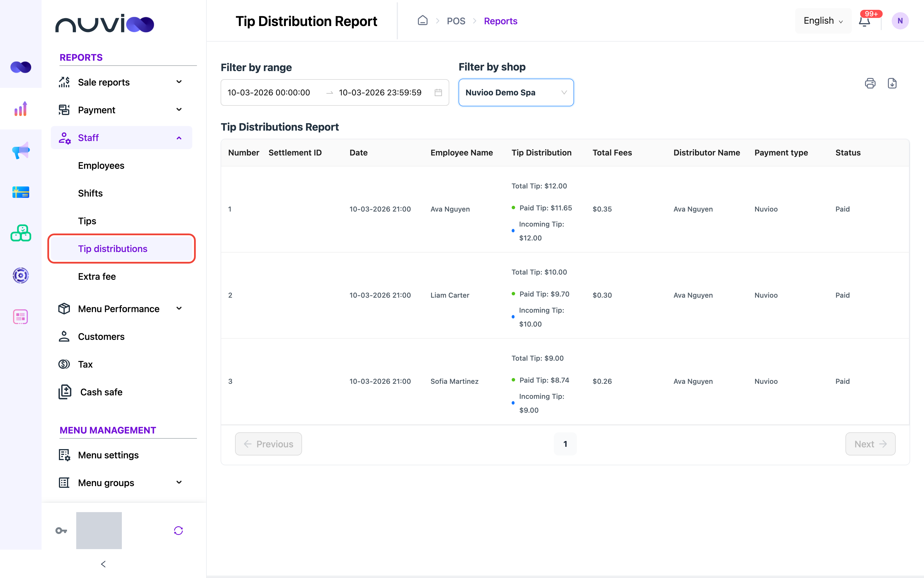Expand the Sale reports section
This screenshot has width=924, height=578.
pyautogui.click(x=121, y=82)
